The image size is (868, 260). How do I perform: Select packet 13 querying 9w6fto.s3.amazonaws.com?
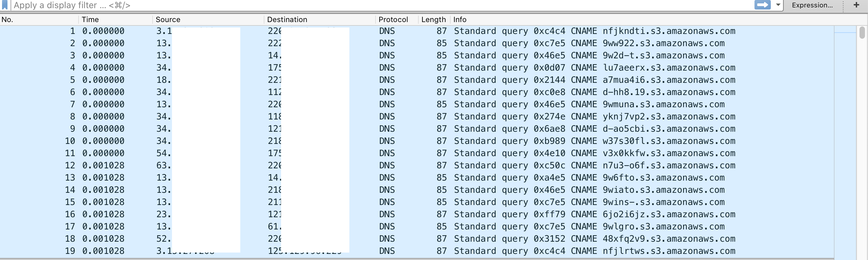417,178
